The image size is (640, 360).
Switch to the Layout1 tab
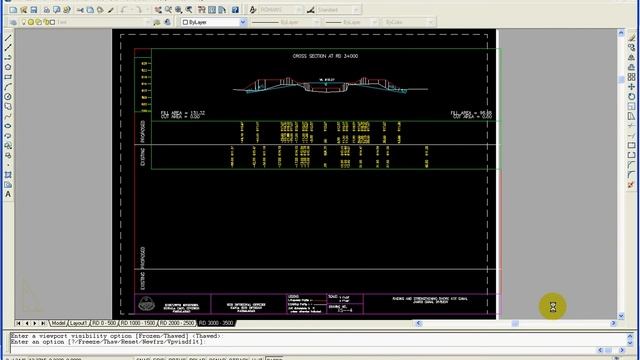[x=78, y=323]
